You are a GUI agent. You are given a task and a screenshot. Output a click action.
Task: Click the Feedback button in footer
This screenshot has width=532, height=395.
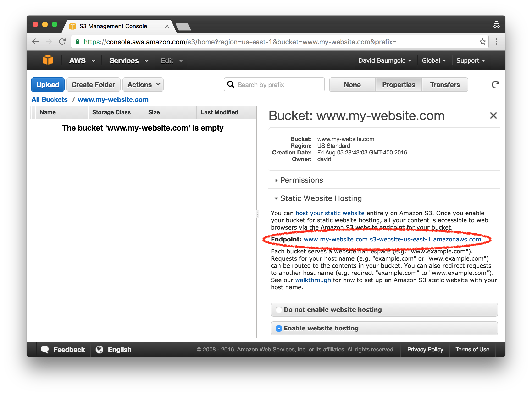coord(63,350)
